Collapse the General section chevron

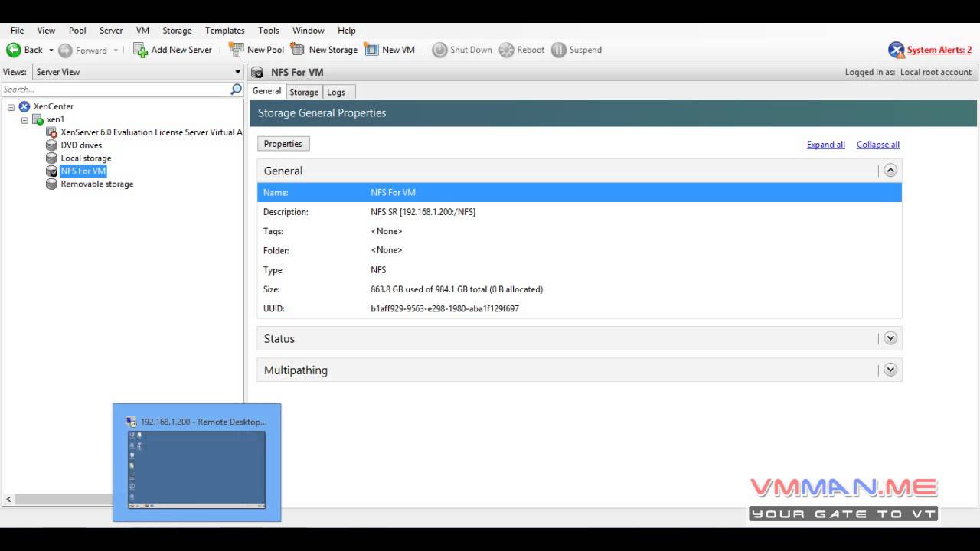click(890, 171)
